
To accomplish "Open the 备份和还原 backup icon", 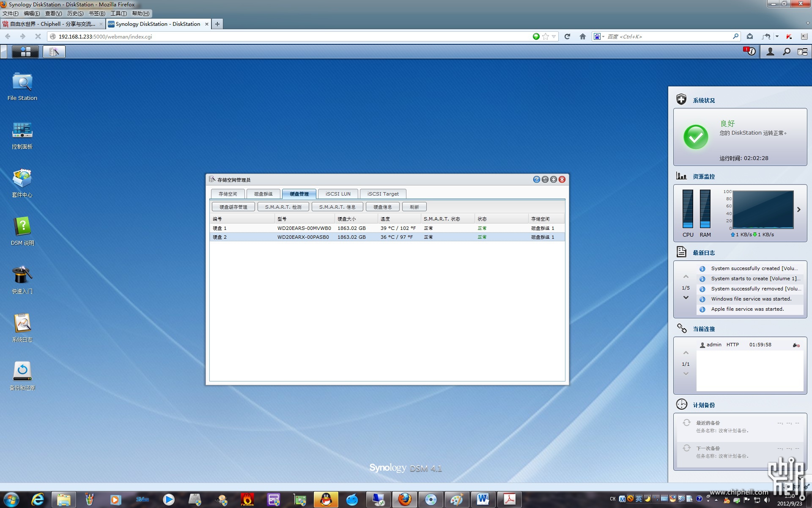I will tap(22, 376).
